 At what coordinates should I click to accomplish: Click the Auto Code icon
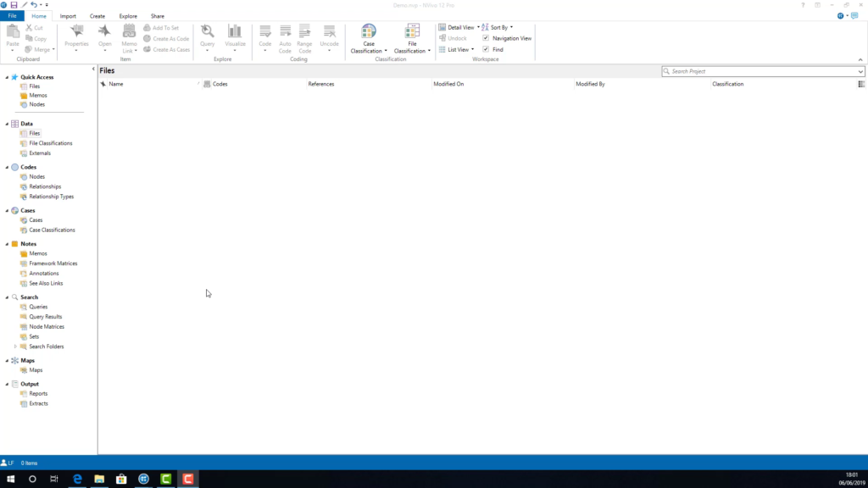point(285,32)
